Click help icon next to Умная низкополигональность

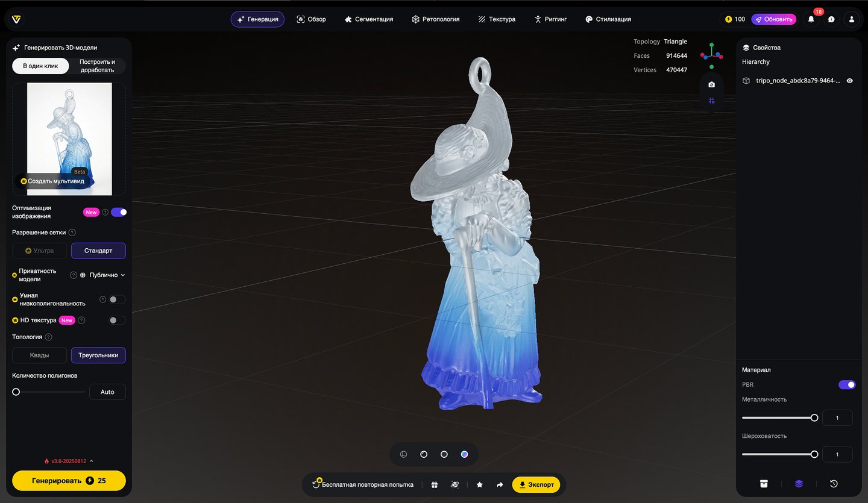(x=102, y=299)
